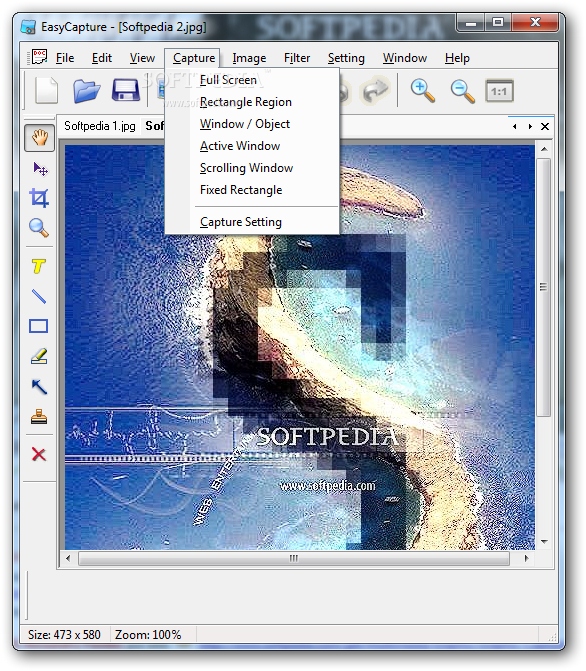Screen dimensions: 586x671
Task: Open the Help menu
Action: 457,58
